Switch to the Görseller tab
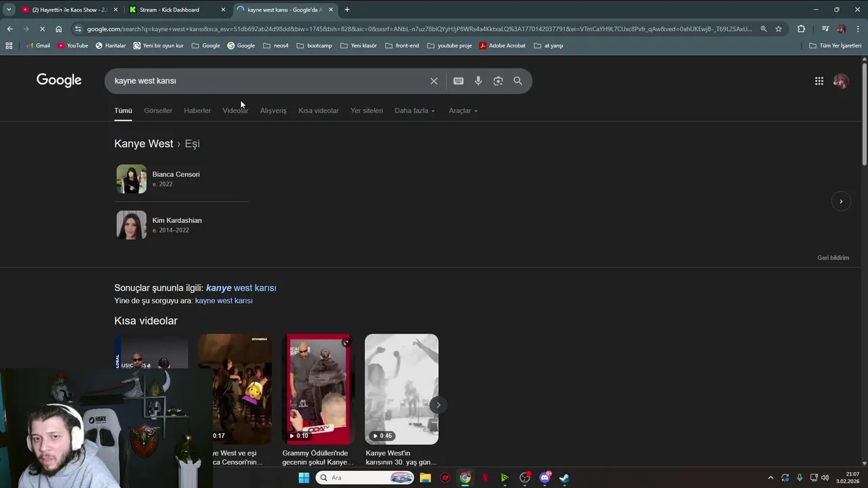This screenshot has width=868, height=488. pyautogui.click(x=158, y=110)
